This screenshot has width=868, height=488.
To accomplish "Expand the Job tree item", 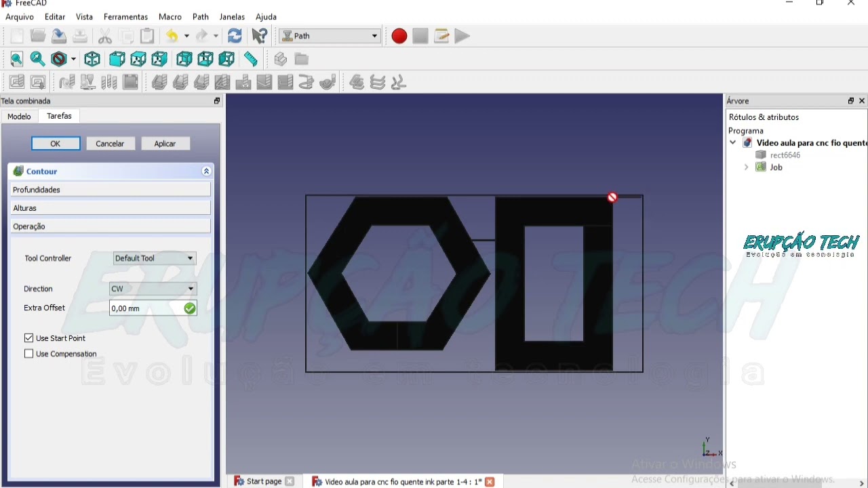I will 747,167.
